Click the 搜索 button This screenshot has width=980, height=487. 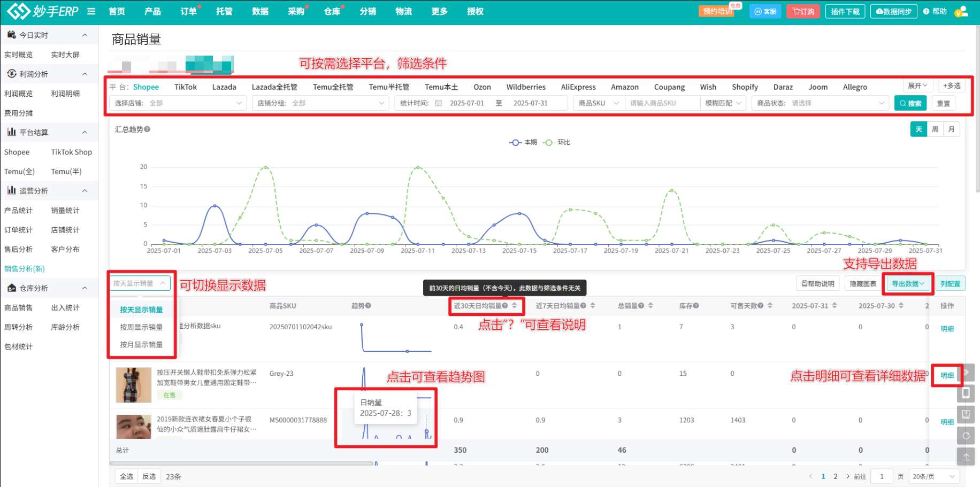coord(910,103)
